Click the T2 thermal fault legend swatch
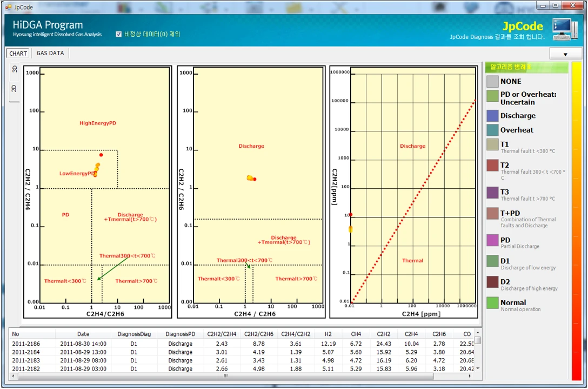This screenshot has width=588, height=389. coord(492,165)
